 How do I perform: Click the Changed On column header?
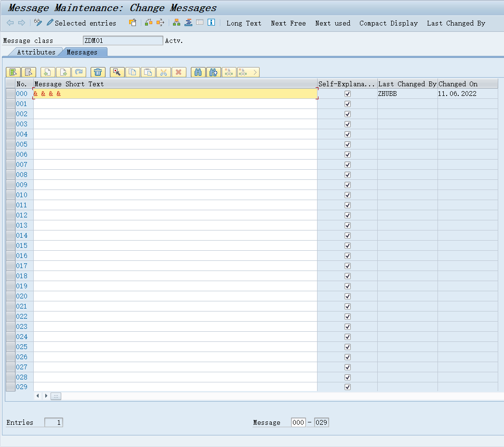pyautogui.click(x=468, y=84)
